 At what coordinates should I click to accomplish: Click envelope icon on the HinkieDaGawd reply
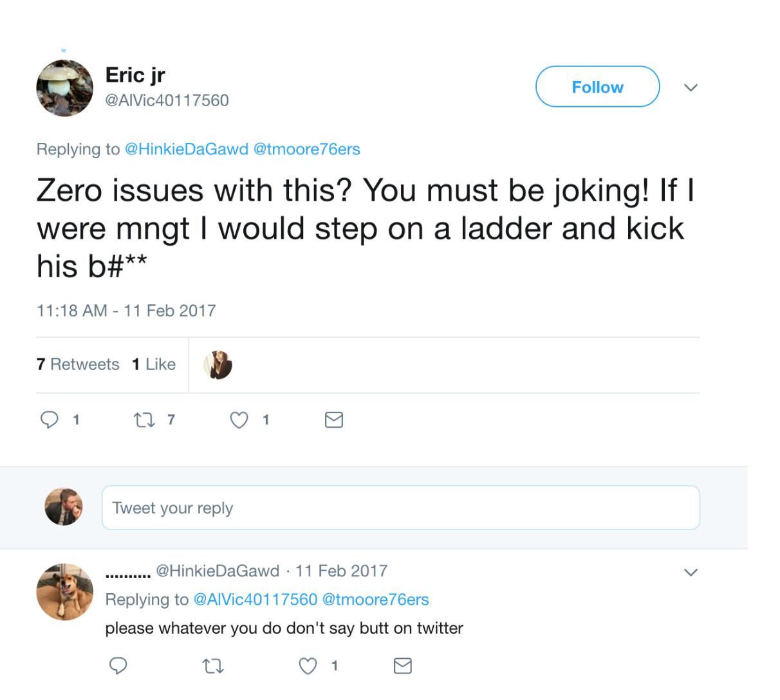click(402, 666)
